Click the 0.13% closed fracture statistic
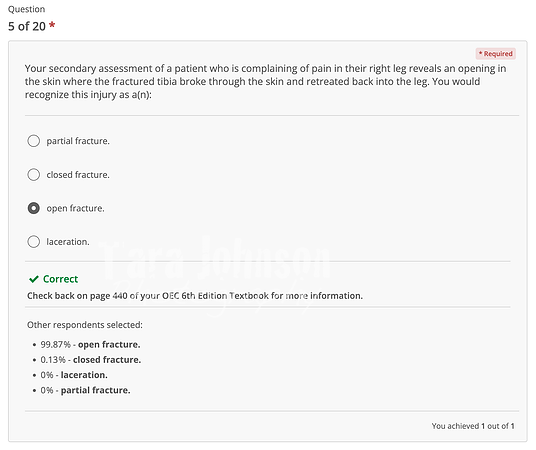The width and height of the screenshot is (536, 450). [91, 360]
